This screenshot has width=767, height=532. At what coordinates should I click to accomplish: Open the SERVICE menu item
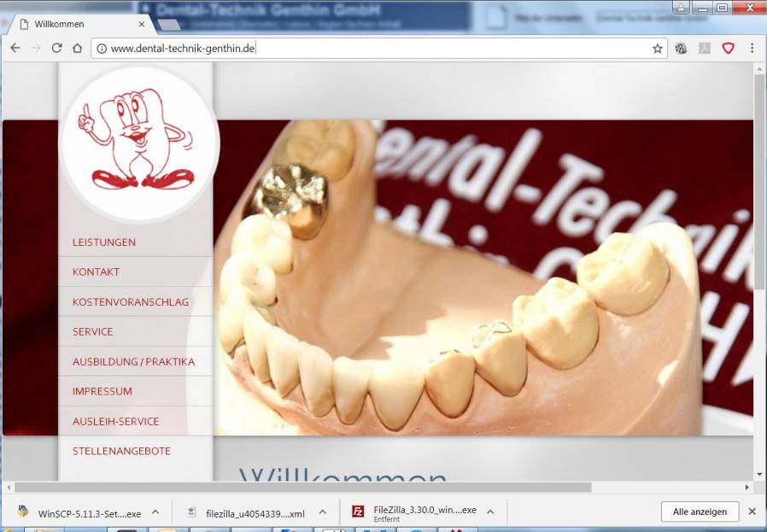point(93,331)
